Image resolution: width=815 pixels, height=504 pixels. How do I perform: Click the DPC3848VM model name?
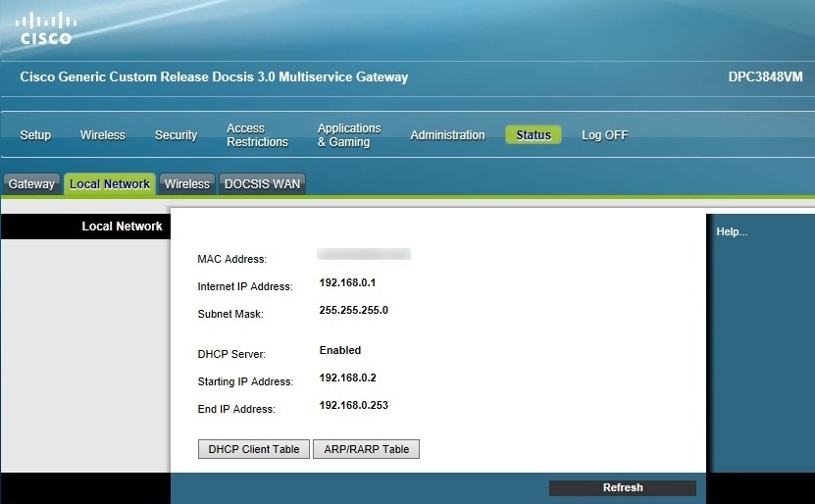pyautogui.click(x=765, y=76)
